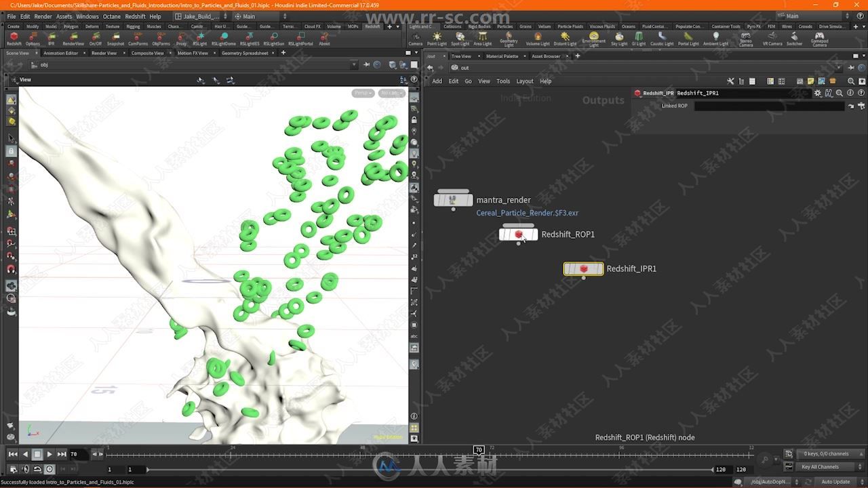Create an Ambient Light
The height and width of the screenshot is (488, 868).
(715, 38)
